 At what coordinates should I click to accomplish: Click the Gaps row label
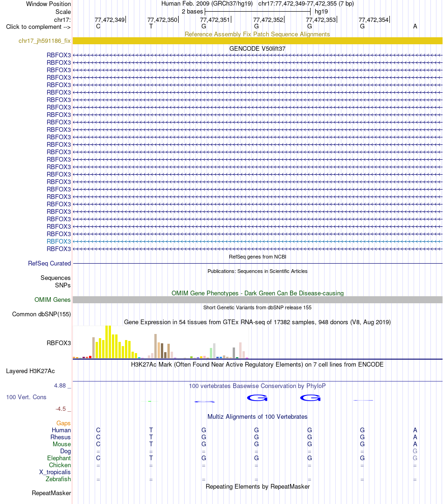pos(63,423)
